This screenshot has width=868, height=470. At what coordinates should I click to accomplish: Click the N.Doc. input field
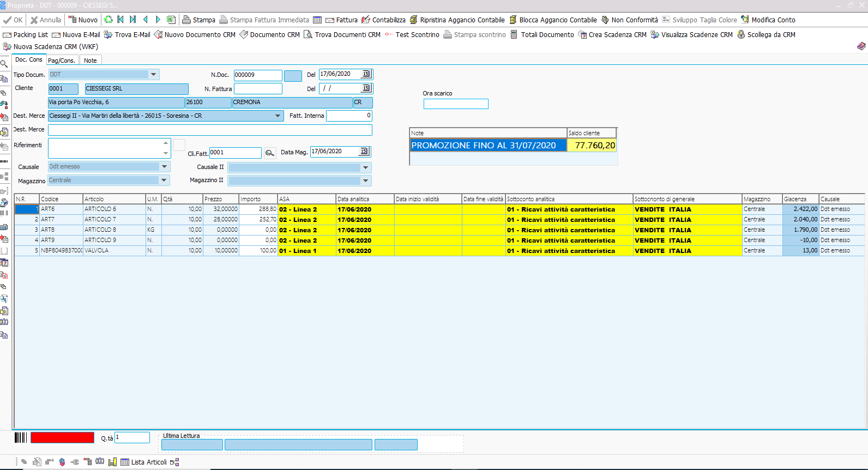[258, 75]
